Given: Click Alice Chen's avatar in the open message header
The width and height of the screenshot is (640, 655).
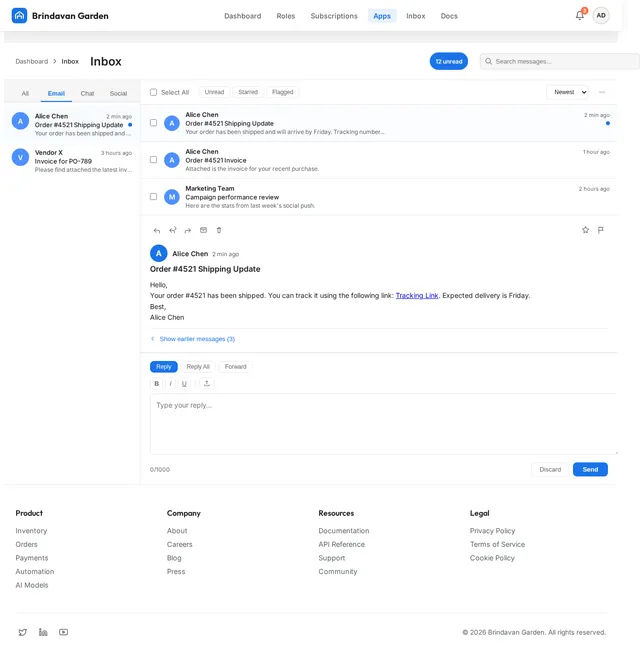Looking at the screenshot, I should [159, 254].
